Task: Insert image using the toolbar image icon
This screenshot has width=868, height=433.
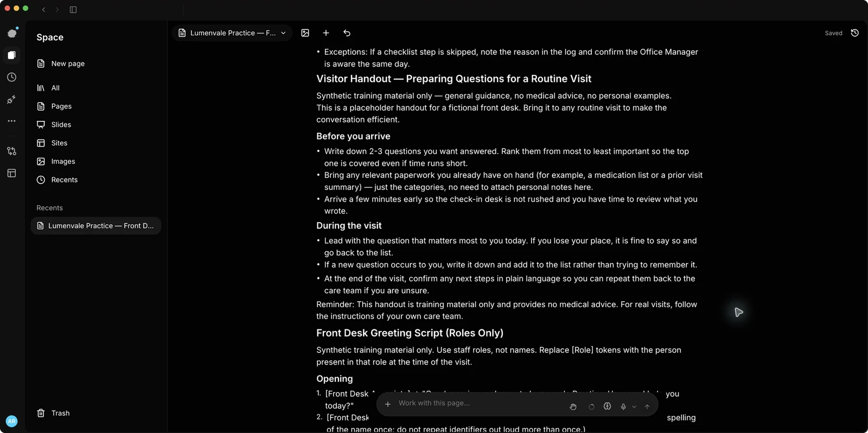Action: pos(305,33)
